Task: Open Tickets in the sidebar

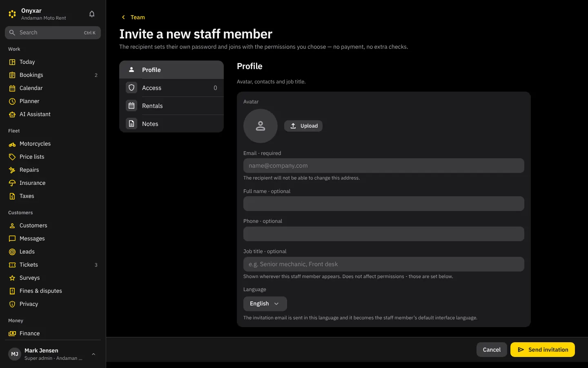Action: tap(53, 265)
